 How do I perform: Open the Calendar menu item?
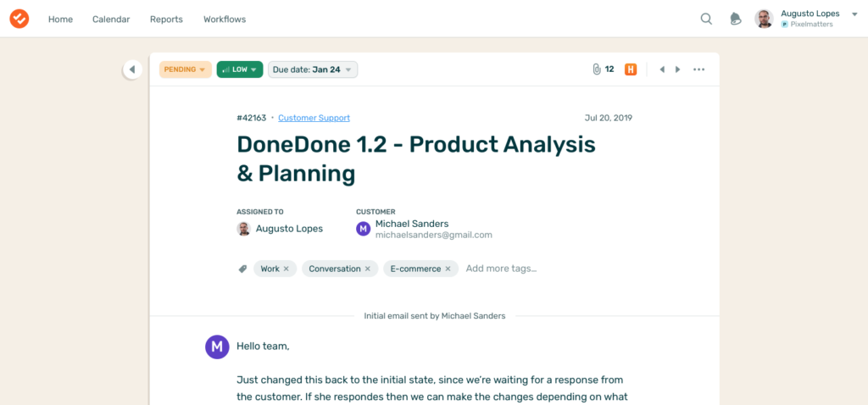pos(111,19)
